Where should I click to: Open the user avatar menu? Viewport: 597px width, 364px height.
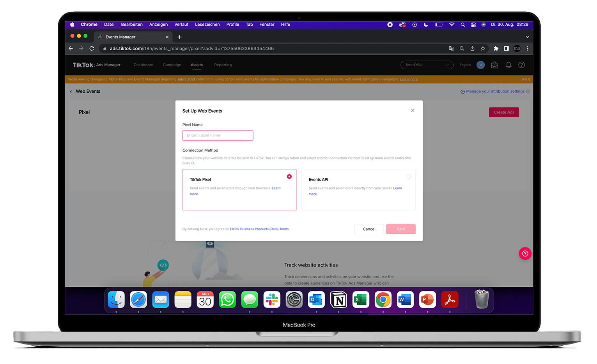coord(481,65)
